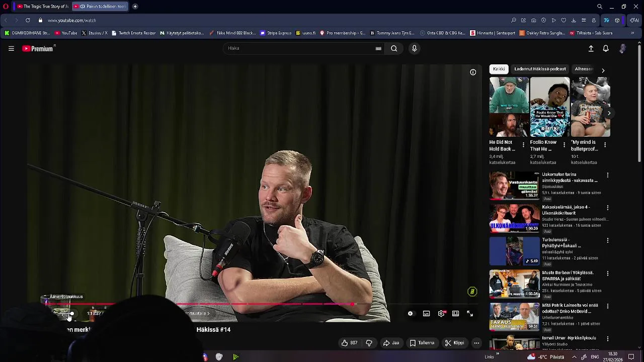Open the account avatar menu
The height and width of the screenshot is (362, 644).
622,48
